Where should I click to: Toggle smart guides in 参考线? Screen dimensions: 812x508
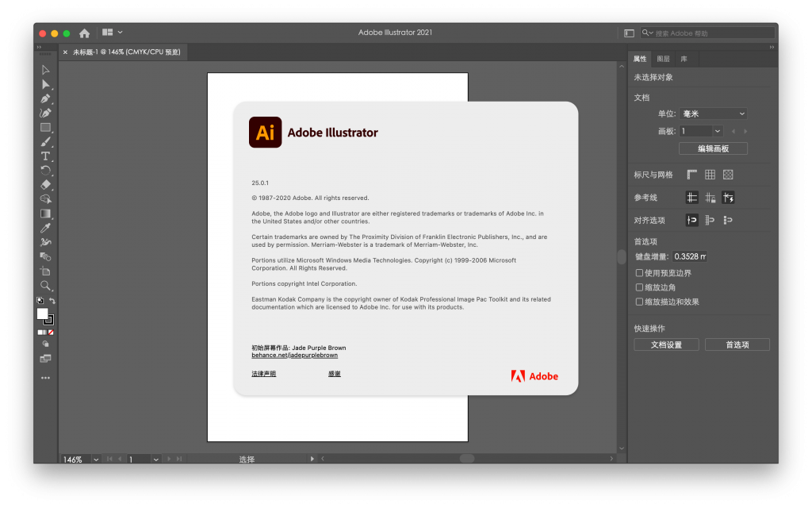728,198
